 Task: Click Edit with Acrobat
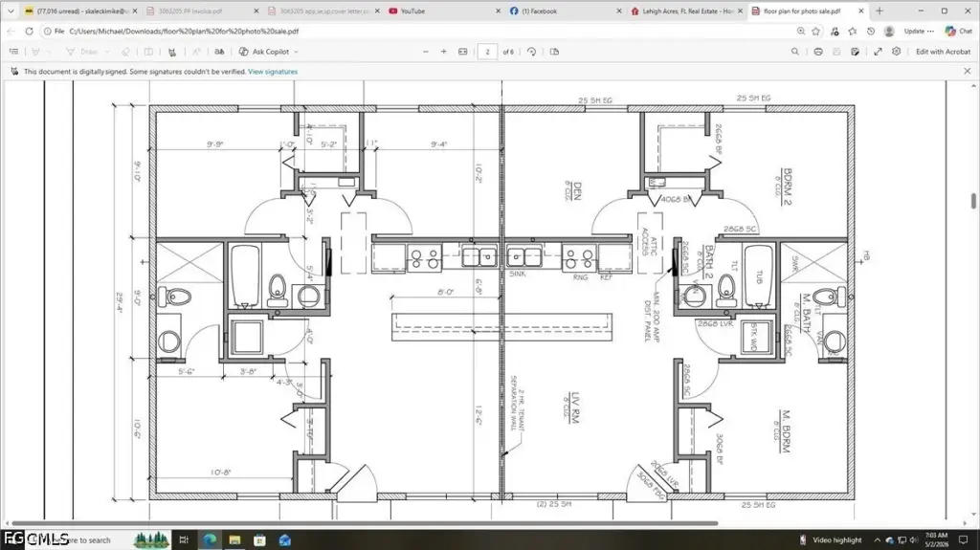pyautogui.click(x=943, y=52)
